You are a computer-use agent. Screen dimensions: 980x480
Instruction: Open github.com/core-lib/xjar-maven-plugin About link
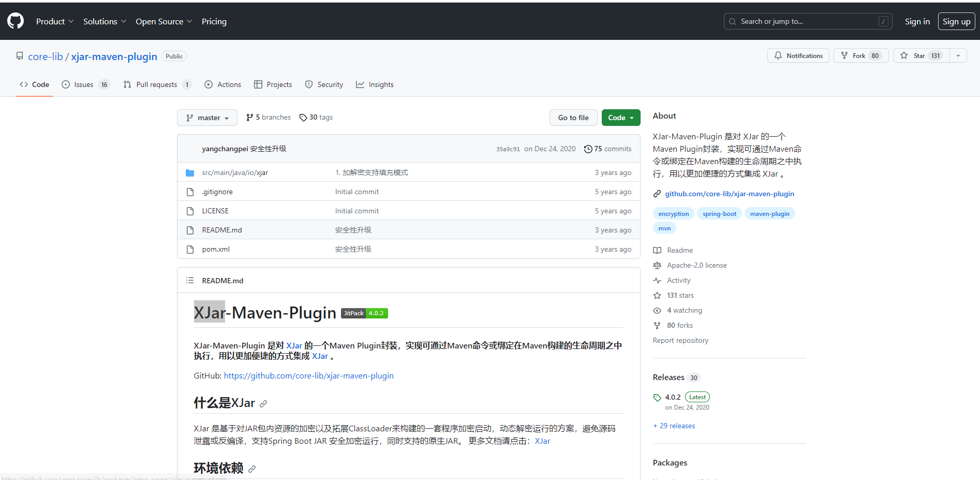coord(730,194)
